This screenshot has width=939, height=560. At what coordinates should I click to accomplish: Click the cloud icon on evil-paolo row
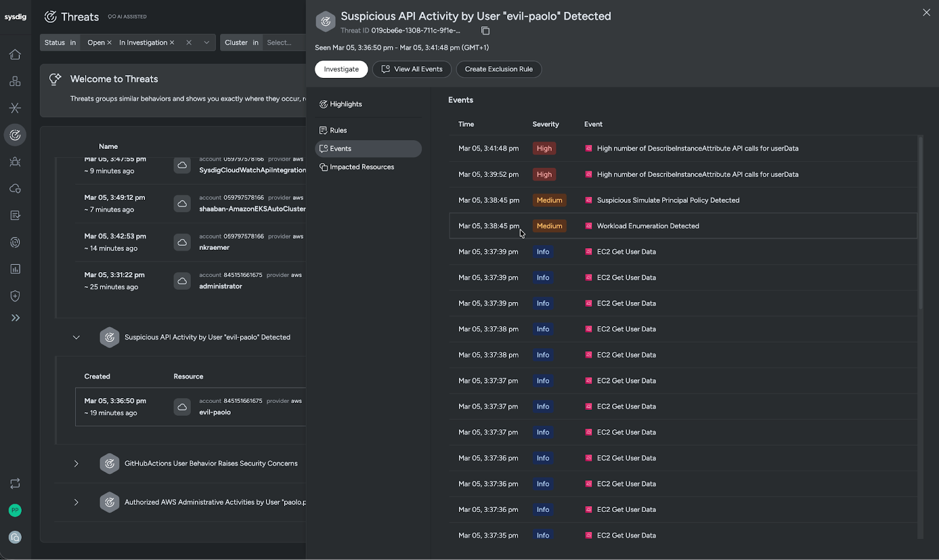(183, 407)
